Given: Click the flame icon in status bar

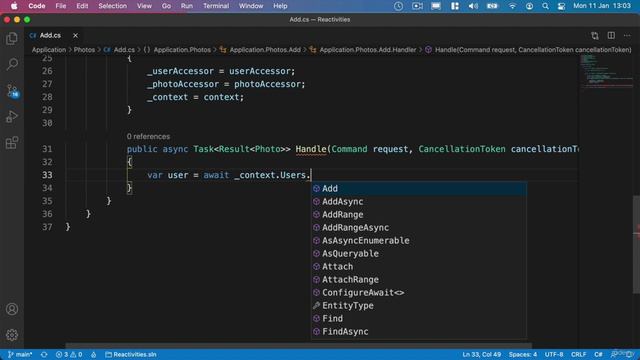Looking at the screenshot, I should pos(93,354).
